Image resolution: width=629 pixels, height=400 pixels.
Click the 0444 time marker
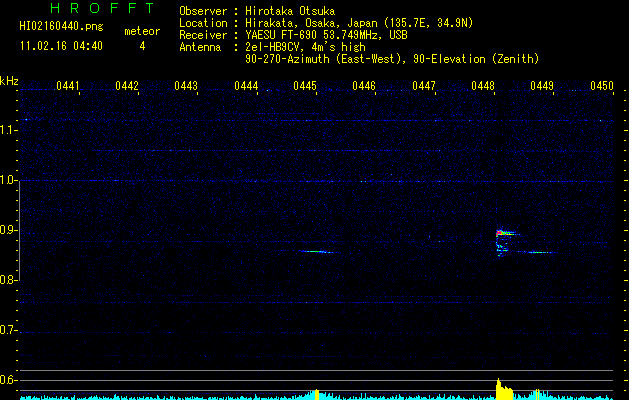pos(246,86)
